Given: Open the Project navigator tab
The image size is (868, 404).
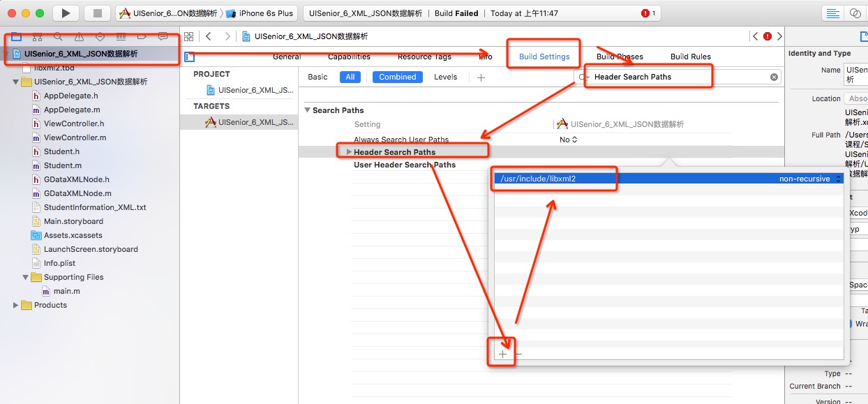Looking at the screenshot, I should (16, 36).
